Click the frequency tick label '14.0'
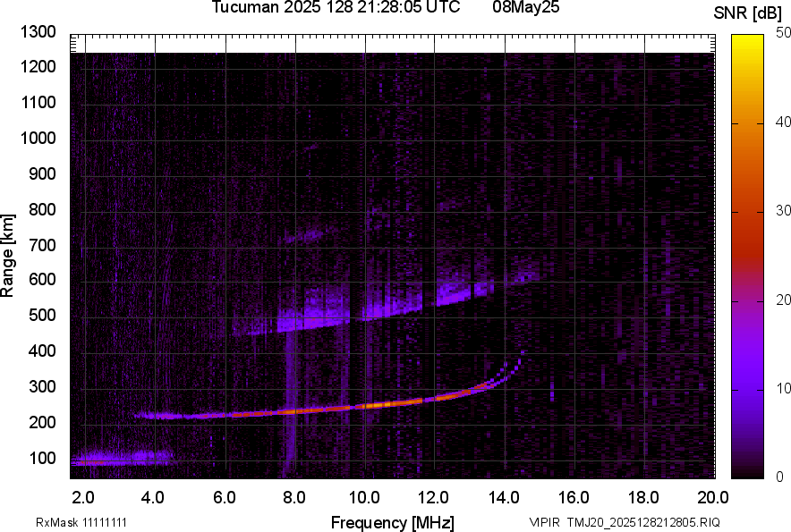The height and width of the screenshot is (532, 791). (x=504, y=498)
